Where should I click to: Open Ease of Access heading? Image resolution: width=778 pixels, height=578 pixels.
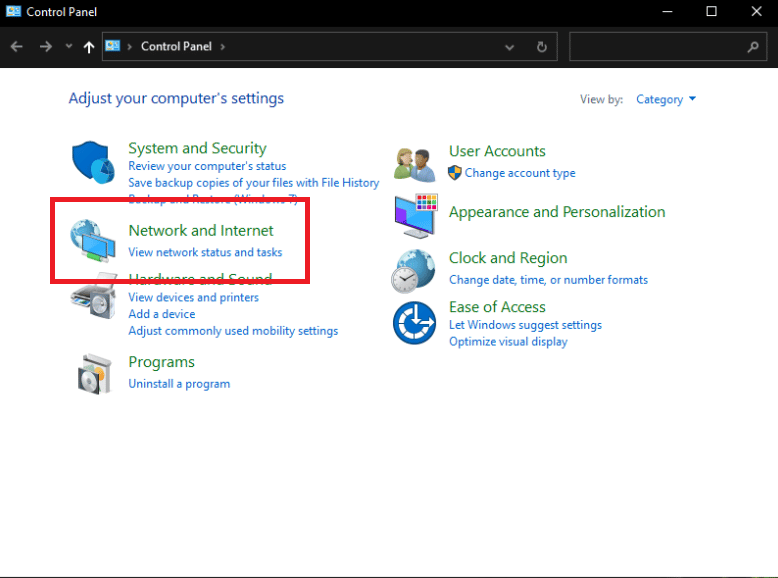pos(497,307)
